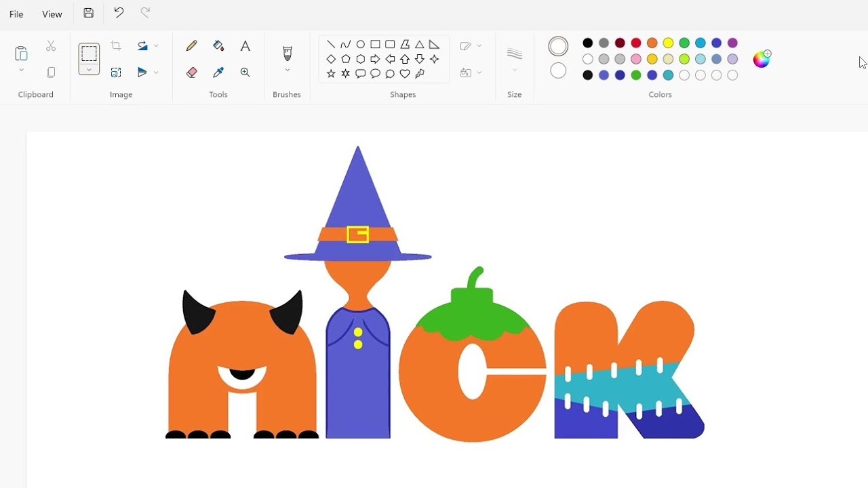The width and height of the screenshot is (868, 488).
Task: Expand the Rotate options chevron
Action: click(157, 46)
